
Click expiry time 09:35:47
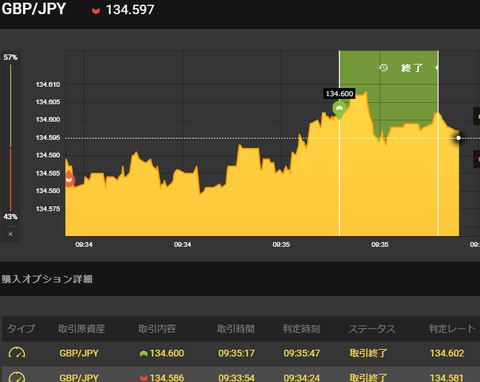[x=302, y=353]
